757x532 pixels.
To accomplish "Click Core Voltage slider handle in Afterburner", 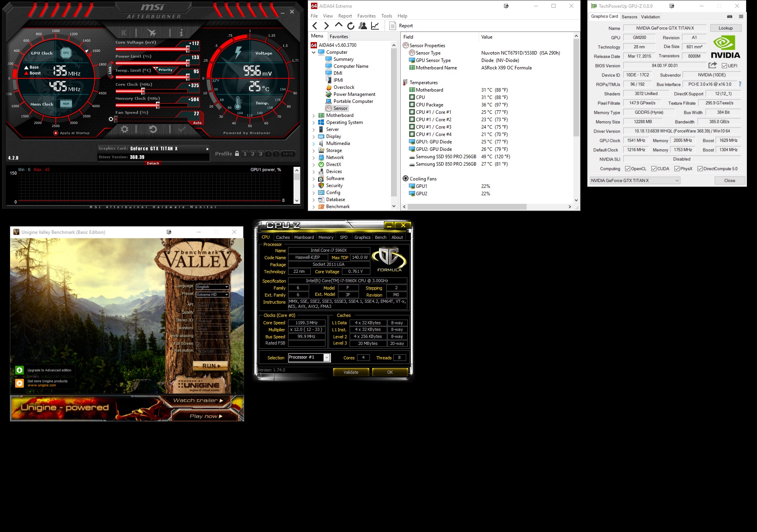I will coord(188,49).
